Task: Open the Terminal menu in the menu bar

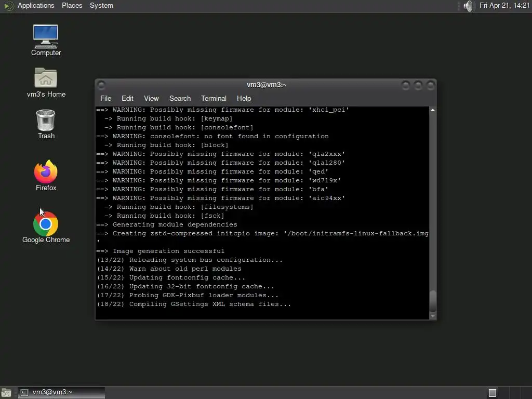Action: [214, 98]
